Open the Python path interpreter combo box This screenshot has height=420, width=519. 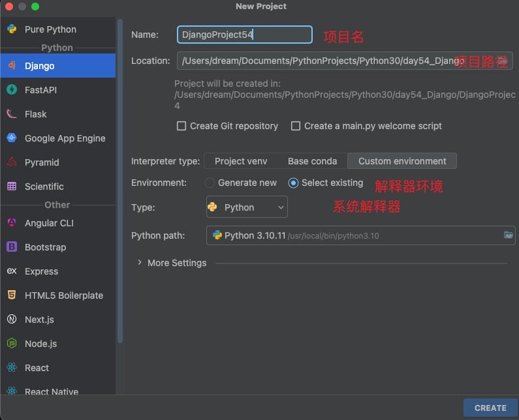pos(361,235)
